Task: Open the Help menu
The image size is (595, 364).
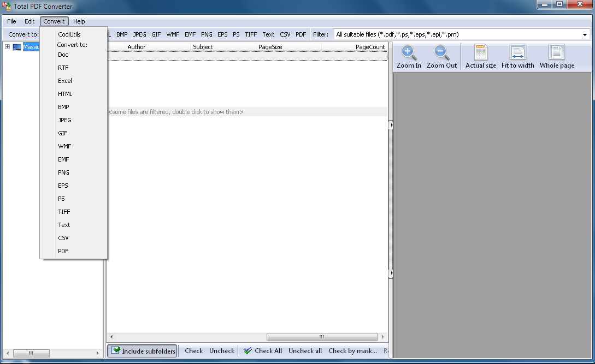Action: point(79,21)
